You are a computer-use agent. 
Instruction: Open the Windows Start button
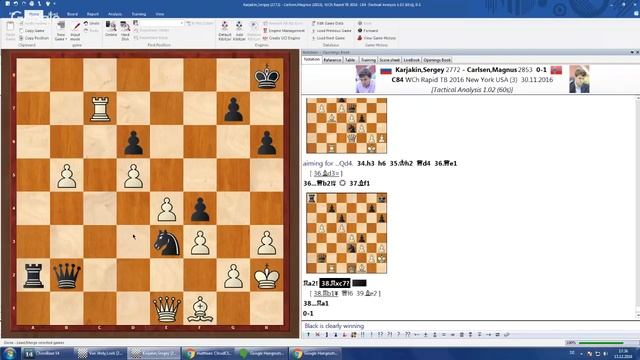pyautogui.click(x=9, y=353)
